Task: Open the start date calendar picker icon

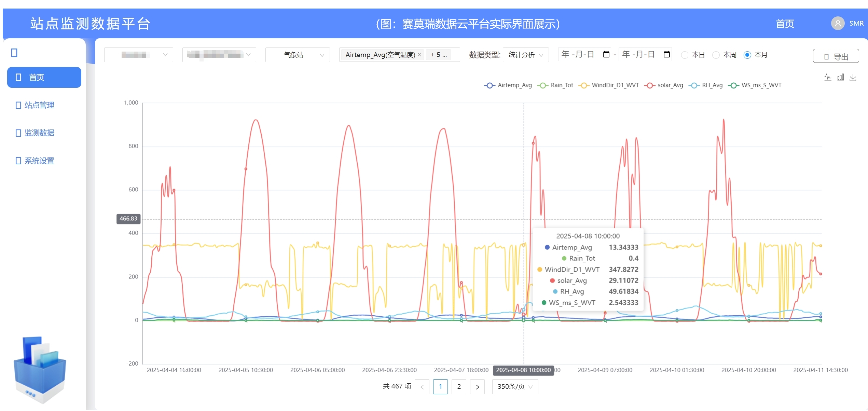Action: pos(606,54)
